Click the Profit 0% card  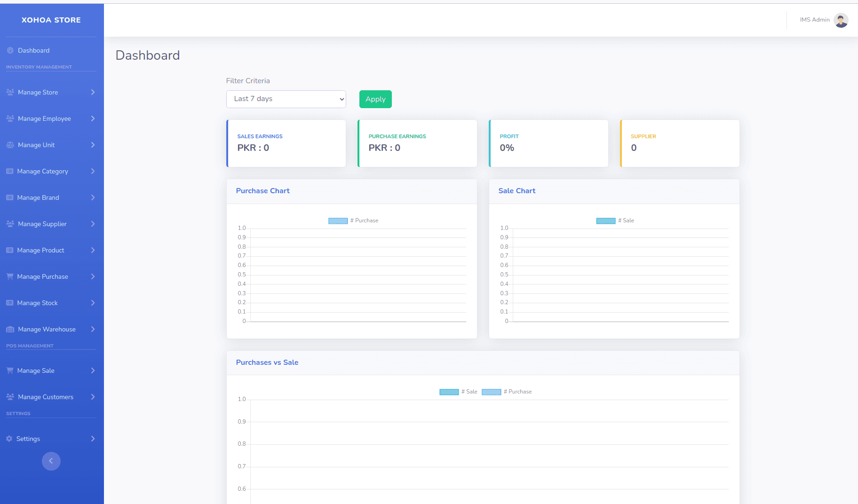pyautogui.click(x=548, y=143)
